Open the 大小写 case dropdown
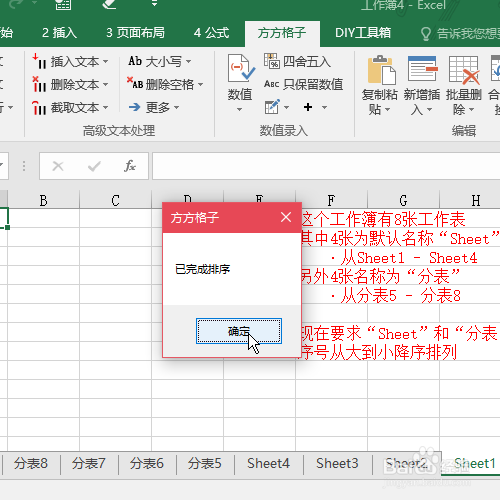This screenshot has width=500, height=500. click(x=188, y=62)
